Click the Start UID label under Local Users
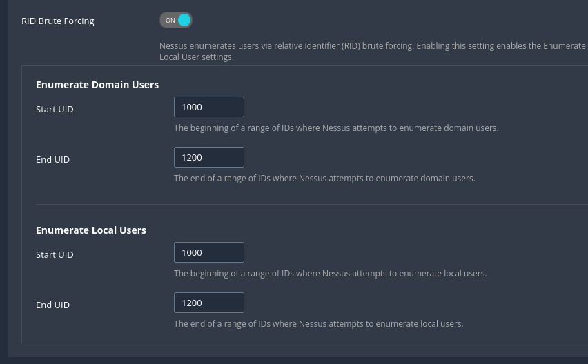Screen dimensions: 588x364 click(55, 254)
